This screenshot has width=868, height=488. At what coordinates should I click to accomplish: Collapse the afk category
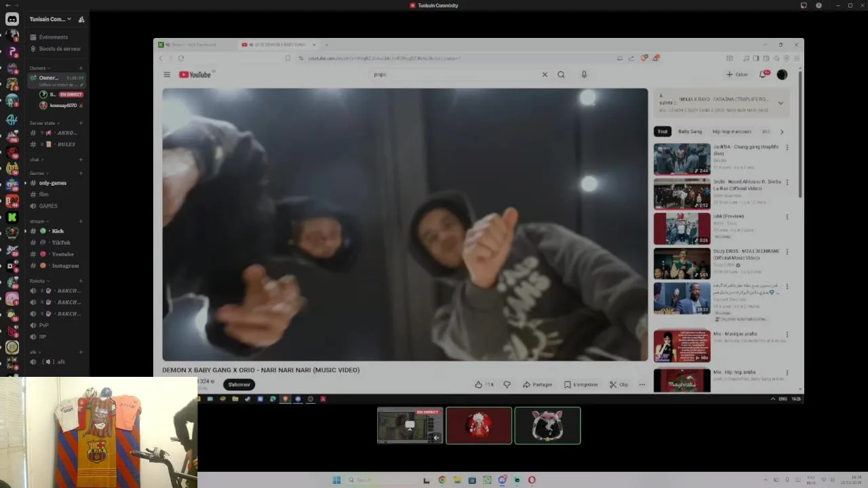coord(35,352)
